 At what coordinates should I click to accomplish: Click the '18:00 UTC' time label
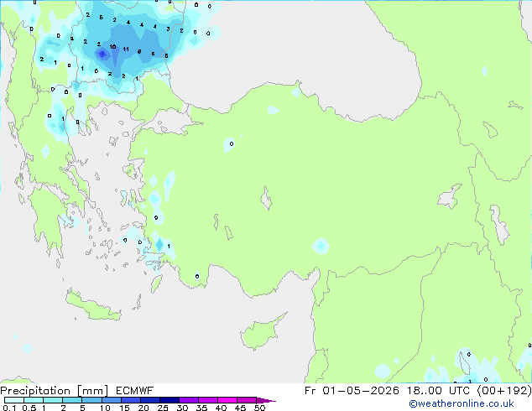click(439, 391)
